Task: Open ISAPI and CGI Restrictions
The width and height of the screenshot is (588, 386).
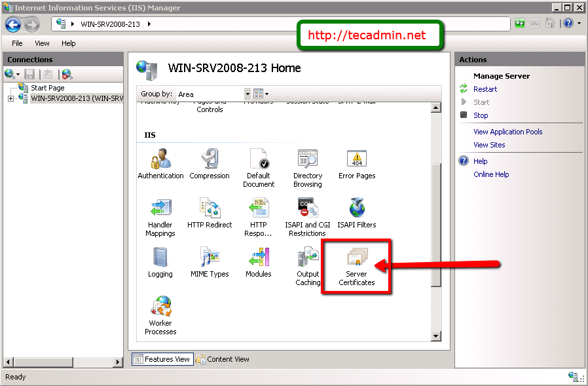Action: pyautogui.click(x=308, y=212)
